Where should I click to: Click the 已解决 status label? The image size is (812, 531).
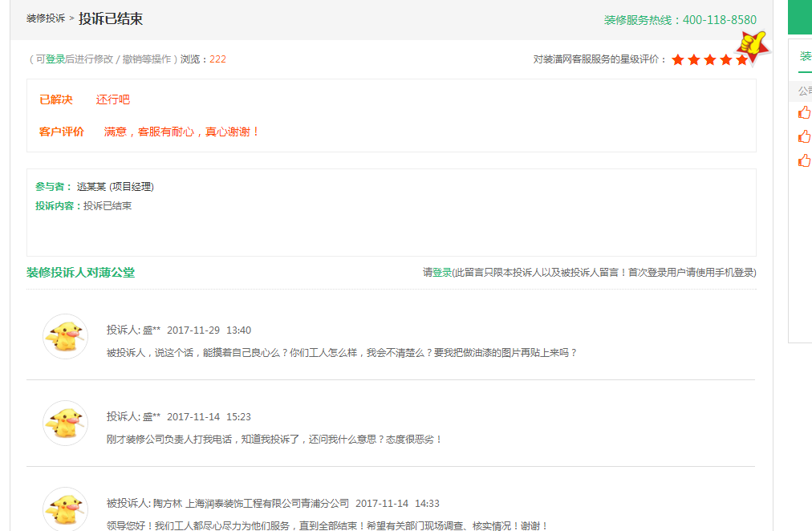56,100
